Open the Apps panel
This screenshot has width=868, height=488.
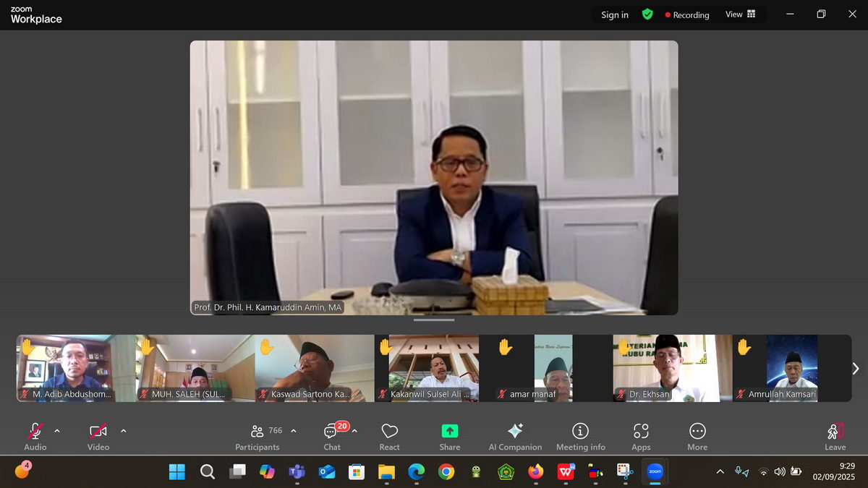tap(641, 437)
